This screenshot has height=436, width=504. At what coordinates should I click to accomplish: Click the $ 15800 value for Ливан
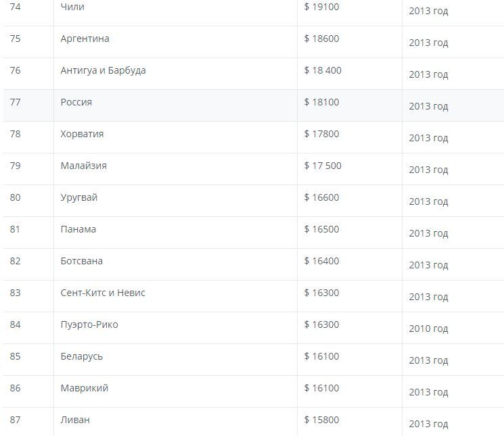321,420
